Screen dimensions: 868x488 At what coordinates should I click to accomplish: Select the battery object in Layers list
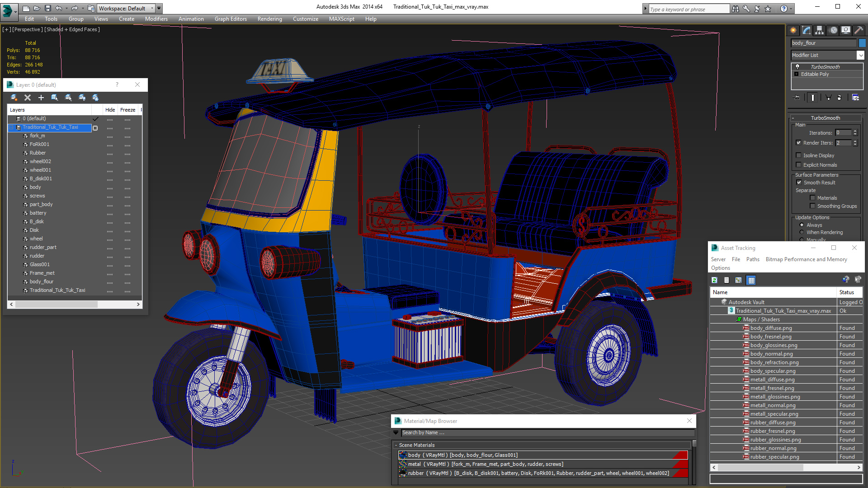[x=38, y=213]
